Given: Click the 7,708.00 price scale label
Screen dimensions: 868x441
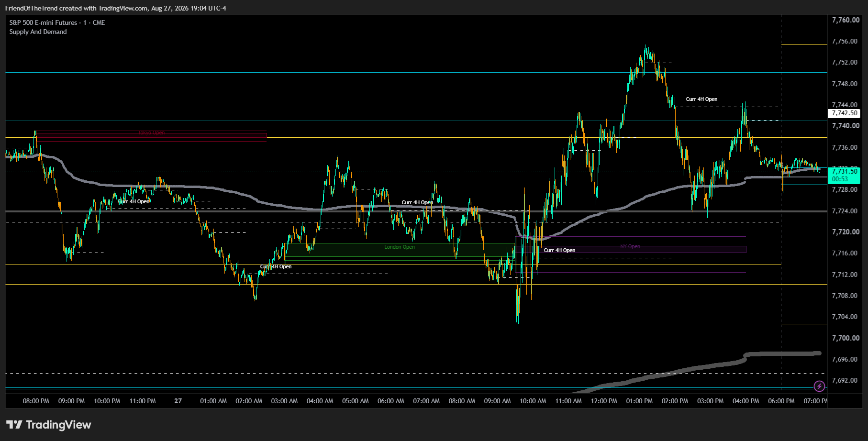Looking at the screenshot, I should click(845, 296).
